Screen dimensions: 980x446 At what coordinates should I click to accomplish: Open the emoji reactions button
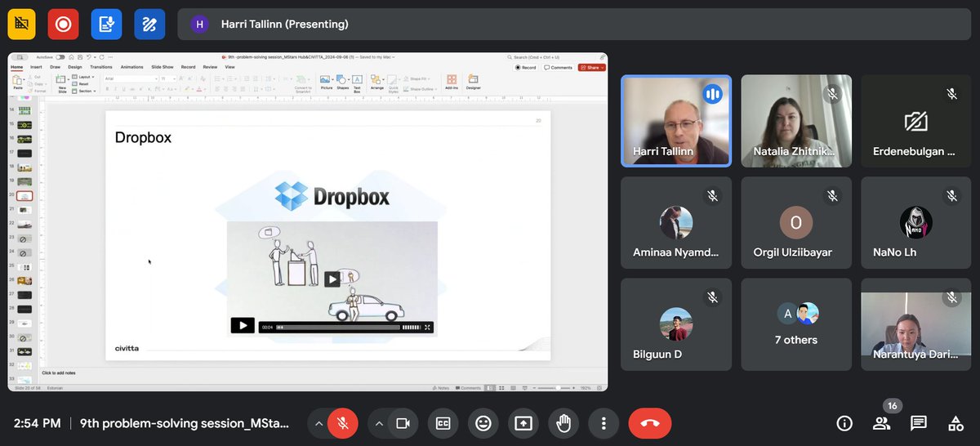[483, 423]
